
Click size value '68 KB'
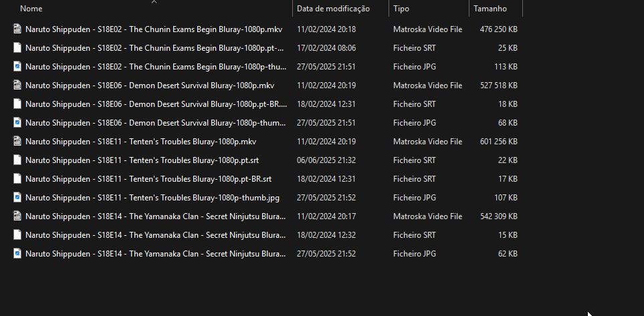tap(508, 123)
